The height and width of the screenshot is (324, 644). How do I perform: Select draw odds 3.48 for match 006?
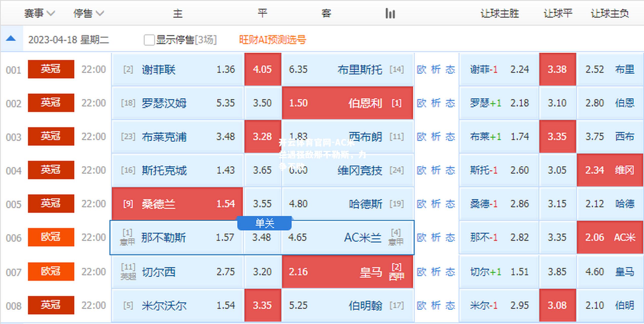[x=262, y=237]
